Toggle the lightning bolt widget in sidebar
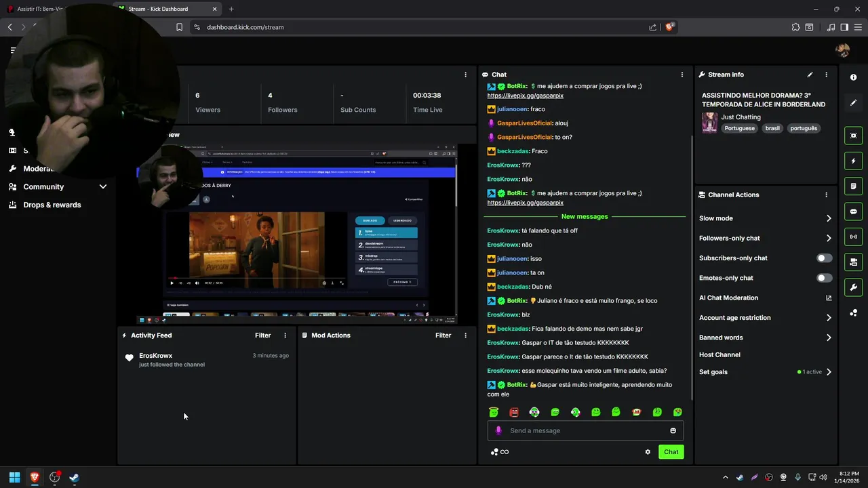868x488 pixels. point(853,161)
